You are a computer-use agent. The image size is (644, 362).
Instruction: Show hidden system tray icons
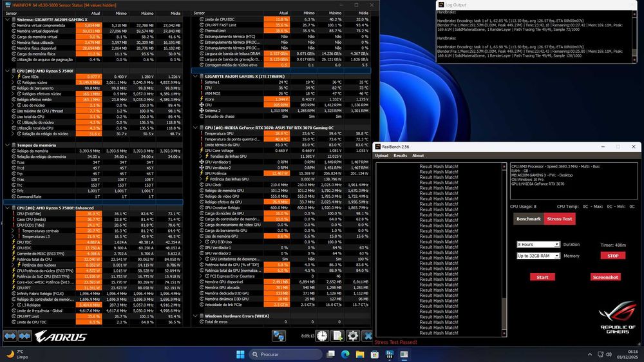tap(590, 354)
